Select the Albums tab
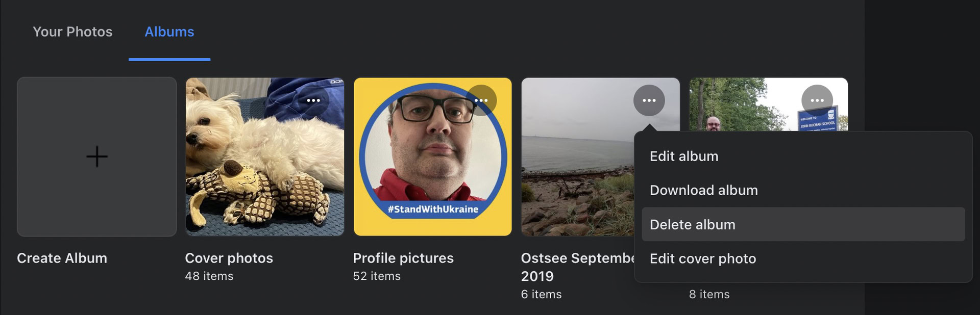 pyautogui.click(x=169, y=32)
